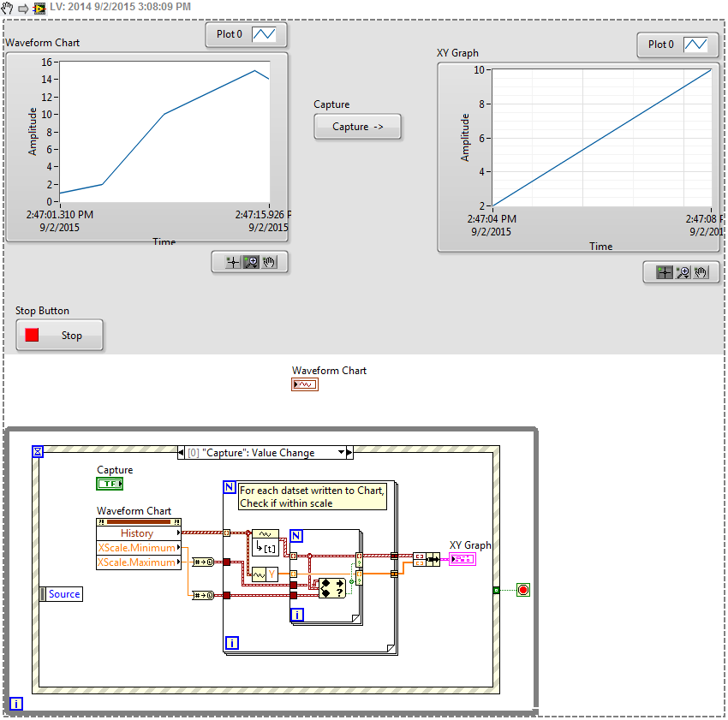Select the Waveform Chart pan hand tool
Viewport: 728px width, 720px height.
point(270,263)
